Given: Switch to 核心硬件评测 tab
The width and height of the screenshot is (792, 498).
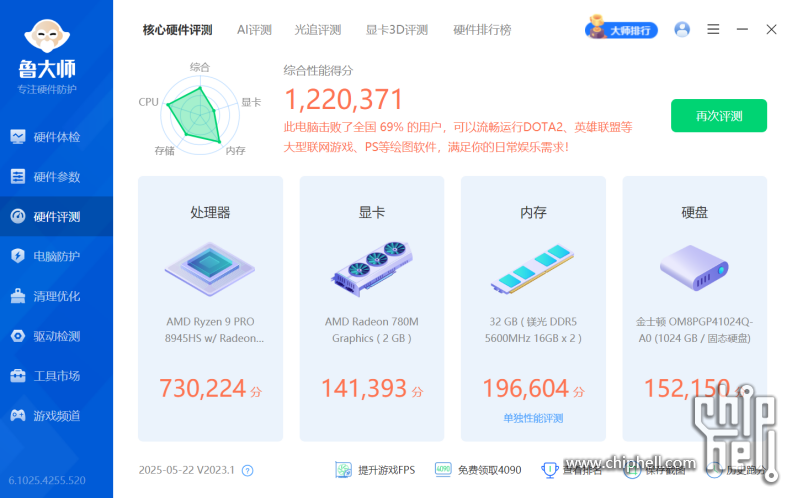Looking at the screenshot, I should 177,30.
